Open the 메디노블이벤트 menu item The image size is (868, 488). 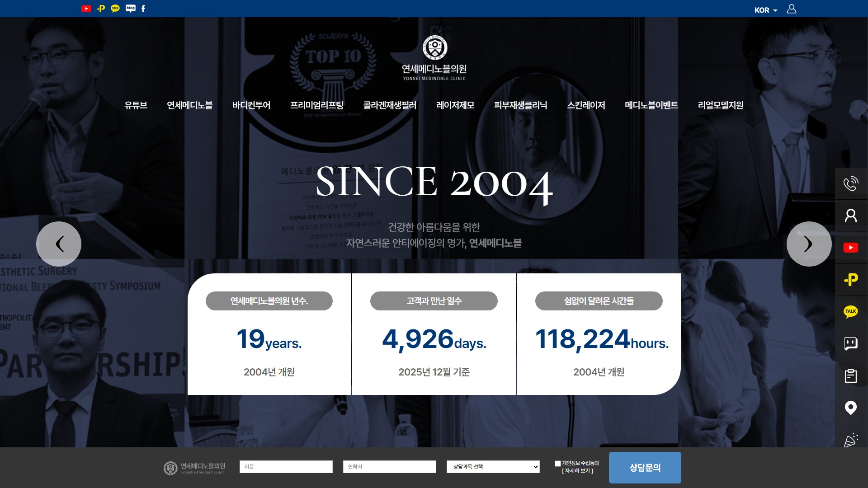tap(651, 105)
